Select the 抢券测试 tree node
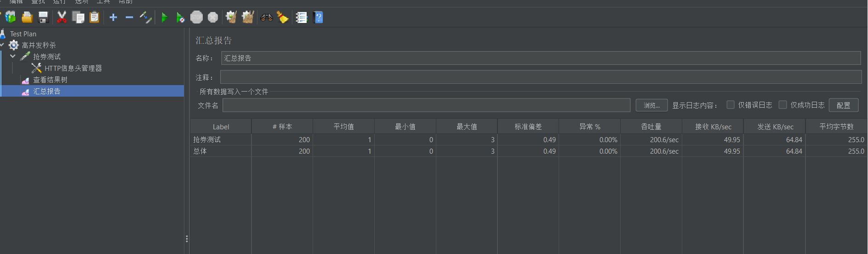This screenshot has height=254, width=868. pyautogui.click(x=46, y=57)
